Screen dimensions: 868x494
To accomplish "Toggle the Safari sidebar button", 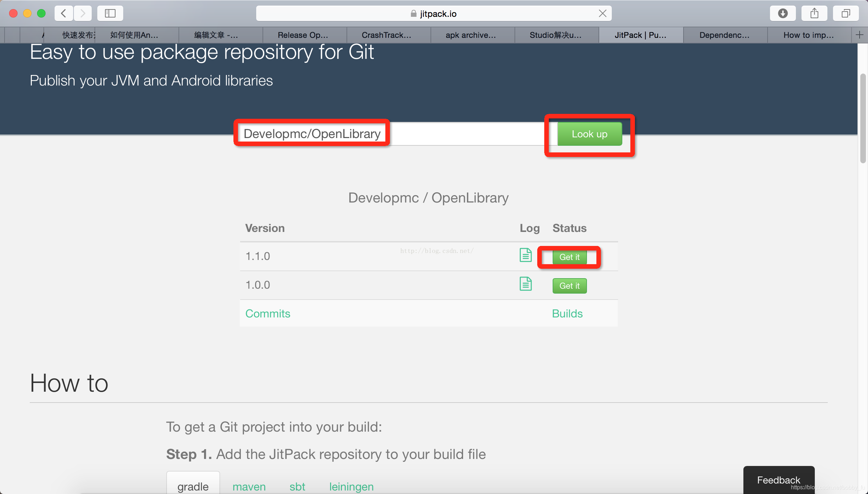I will 110,13.
